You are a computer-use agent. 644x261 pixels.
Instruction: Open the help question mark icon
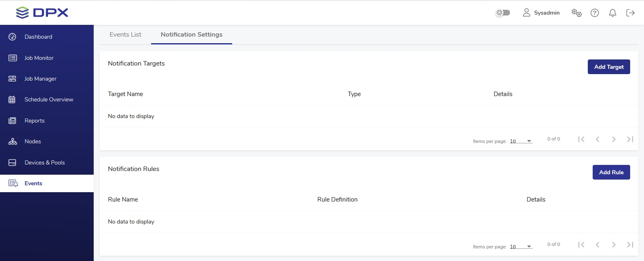595,13
